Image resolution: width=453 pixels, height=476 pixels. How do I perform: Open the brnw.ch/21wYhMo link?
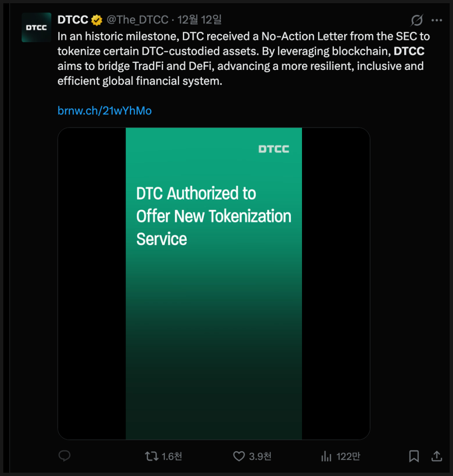(x=105, y=111)
